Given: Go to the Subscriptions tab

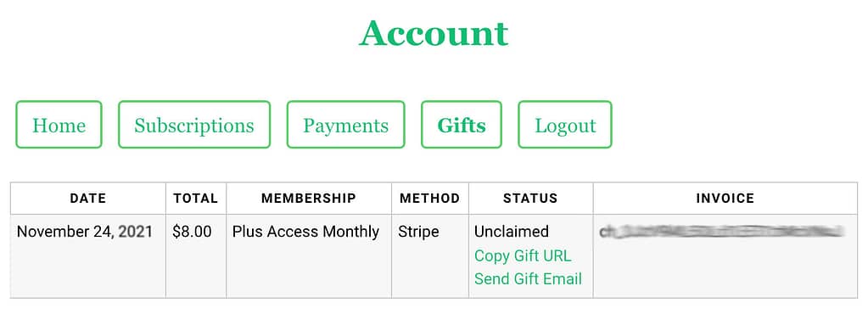Looking at the screenshot, I should (194, 125).
